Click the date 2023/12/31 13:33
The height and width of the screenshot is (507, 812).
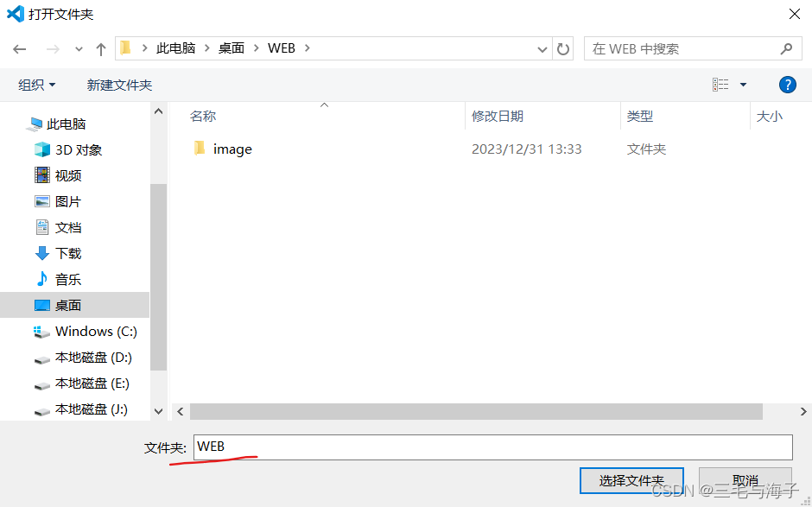(x=527, y=149)
